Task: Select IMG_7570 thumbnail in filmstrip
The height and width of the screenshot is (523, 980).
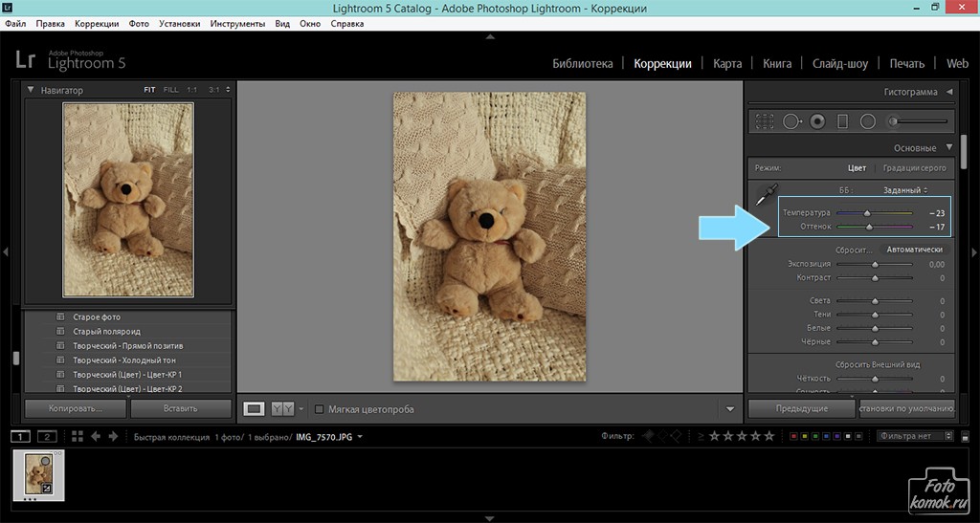Action: point(38,475)
